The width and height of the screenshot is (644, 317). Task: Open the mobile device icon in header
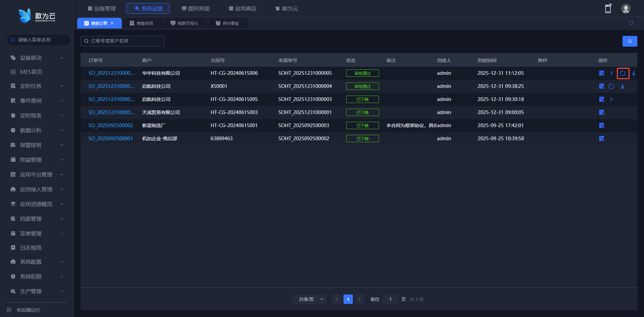(x=608, y=8)
